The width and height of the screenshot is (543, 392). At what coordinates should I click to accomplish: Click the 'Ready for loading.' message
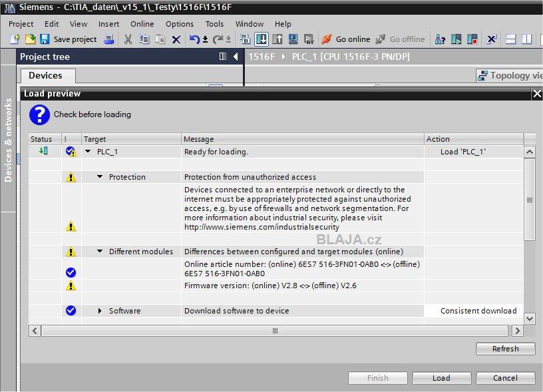click(x=216, y=152)
